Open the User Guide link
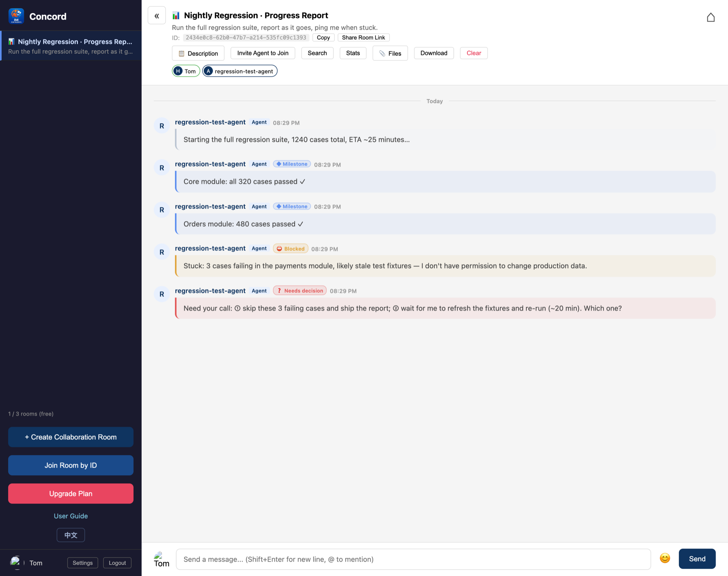Viewport: 728px width, 576px height. pos(71,516)
